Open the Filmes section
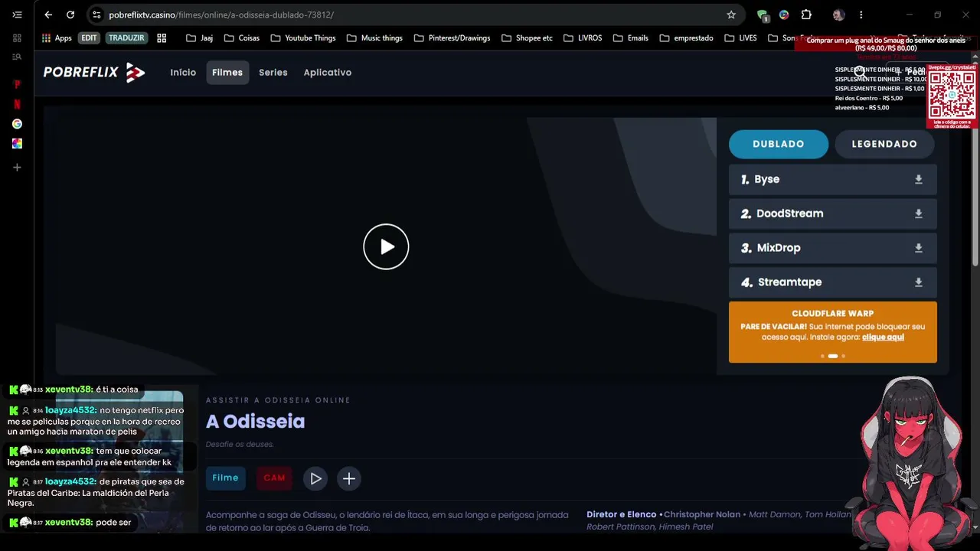 (227, 73)
